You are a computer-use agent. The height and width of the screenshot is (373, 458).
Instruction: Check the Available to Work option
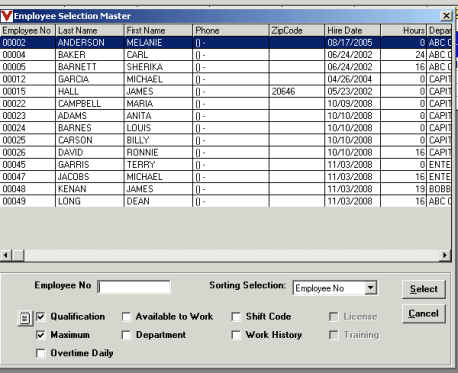tap(126, 316)
